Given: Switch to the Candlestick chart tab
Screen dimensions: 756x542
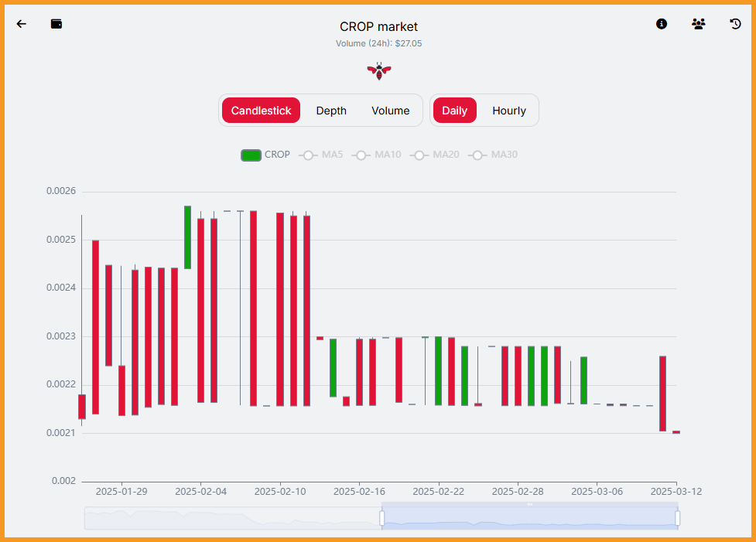Looking at the screenshot, I should tap(261, 111).
